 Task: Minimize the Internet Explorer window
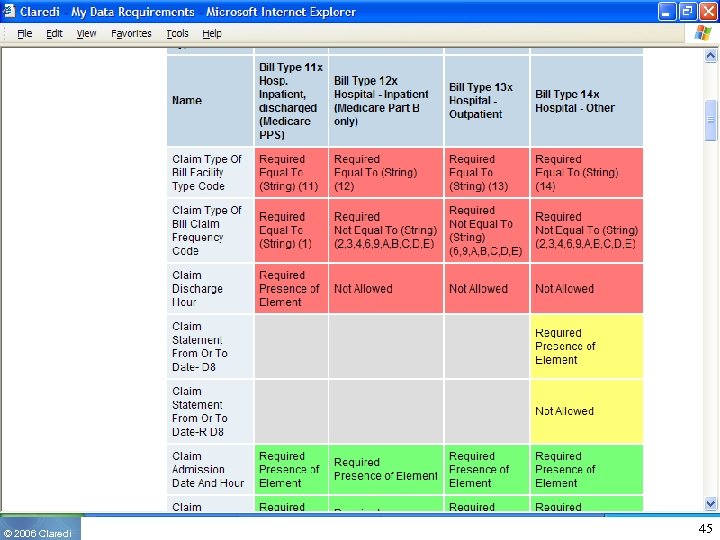point(666,11)
